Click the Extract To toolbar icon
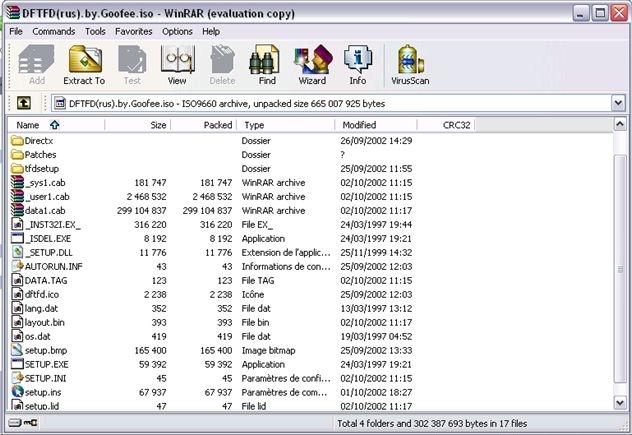The image size is (632, 435). coord(85,65)
